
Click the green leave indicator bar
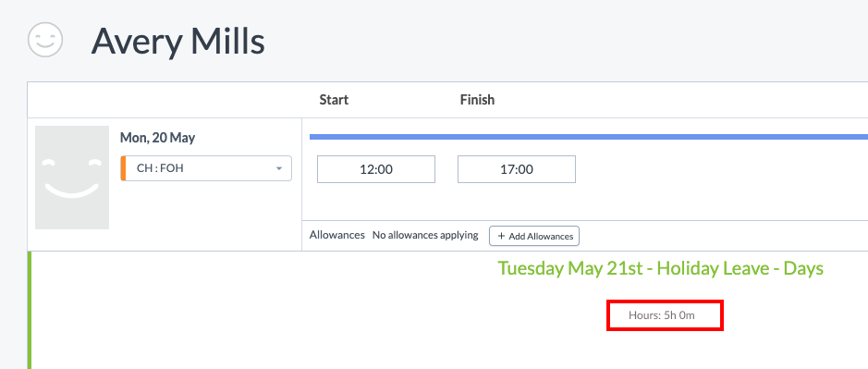click(x=30, y=310)
